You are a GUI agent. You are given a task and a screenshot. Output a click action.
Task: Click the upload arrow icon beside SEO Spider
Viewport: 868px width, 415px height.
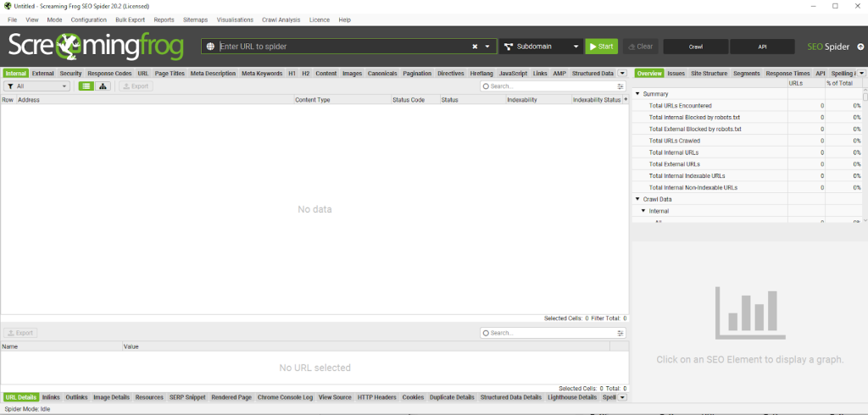pyautogui.click(x=860, y=47)
